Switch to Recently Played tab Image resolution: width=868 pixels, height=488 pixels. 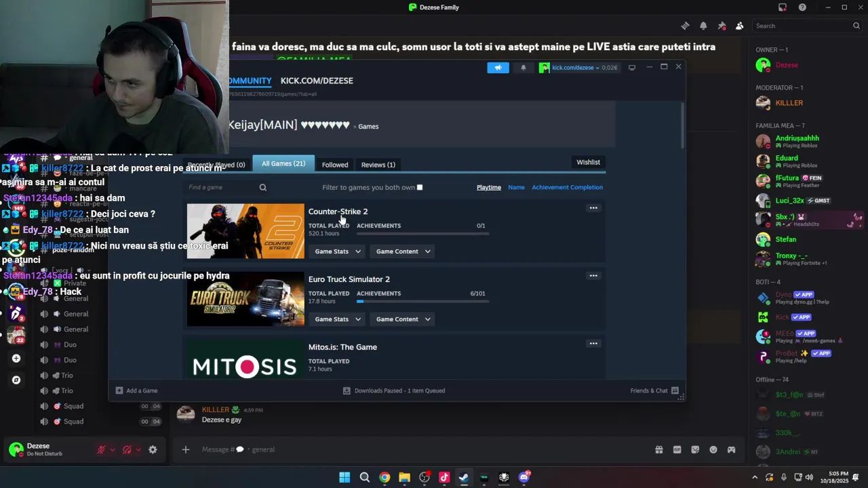tap(216, 165)
